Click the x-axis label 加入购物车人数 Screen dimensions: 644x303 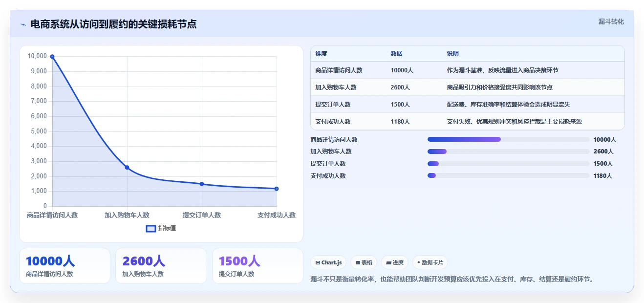click(x=127, y=215)
